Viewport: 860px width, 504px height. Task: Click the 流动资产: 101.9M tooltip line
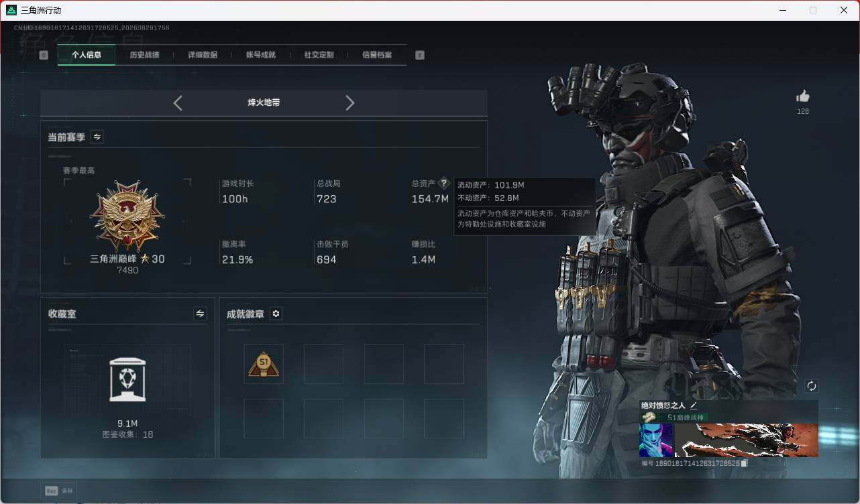[x=491, y=185]
